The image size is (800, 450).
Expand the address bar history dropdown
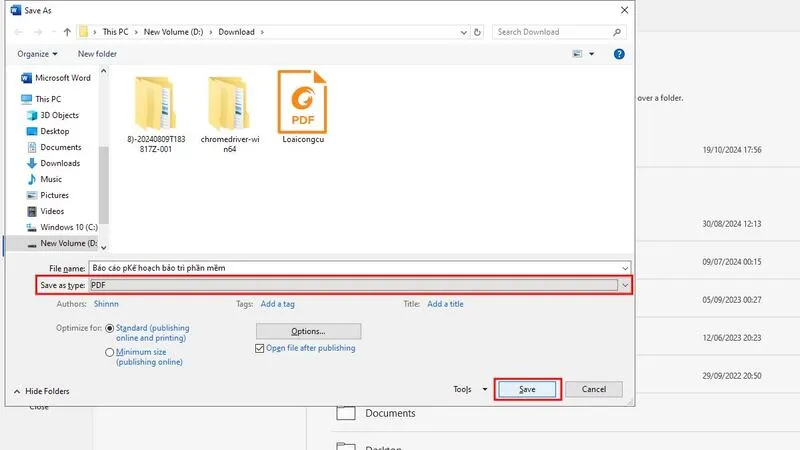463,32
